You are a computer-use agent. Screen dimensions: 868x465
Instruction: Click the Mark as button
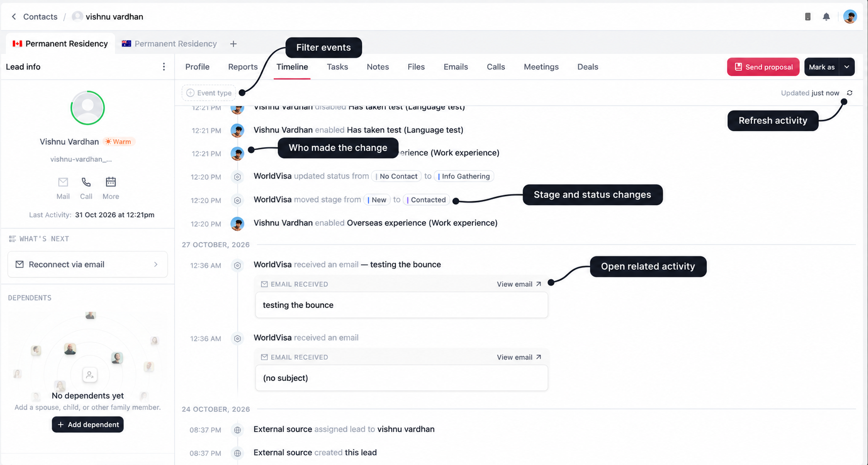(x=821, y=67)
